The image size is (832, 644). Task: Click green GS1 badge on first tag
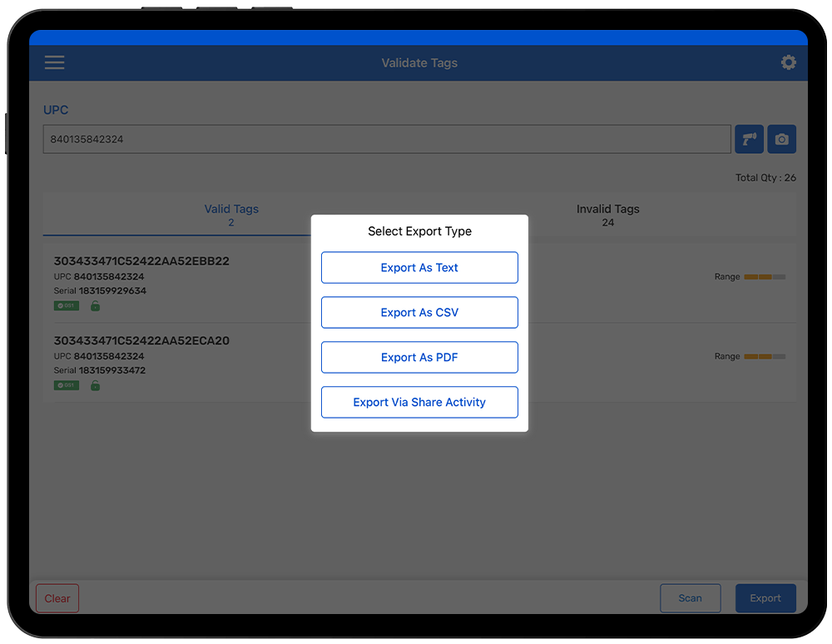click(67, 306)
